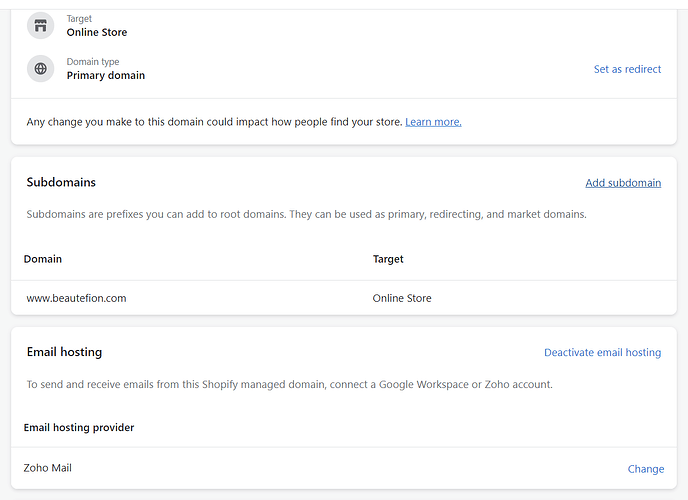Click the Target column header in Subdomains
This screenshot has height=500, width=688.
[x=388, y=259]
